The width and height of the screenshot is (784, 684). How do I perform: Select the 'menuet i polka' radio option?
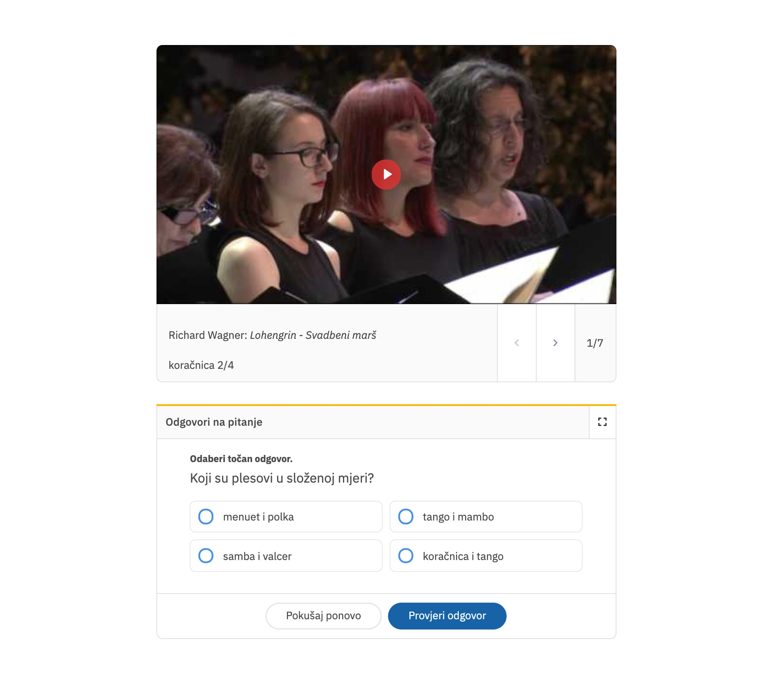[206, 517]
